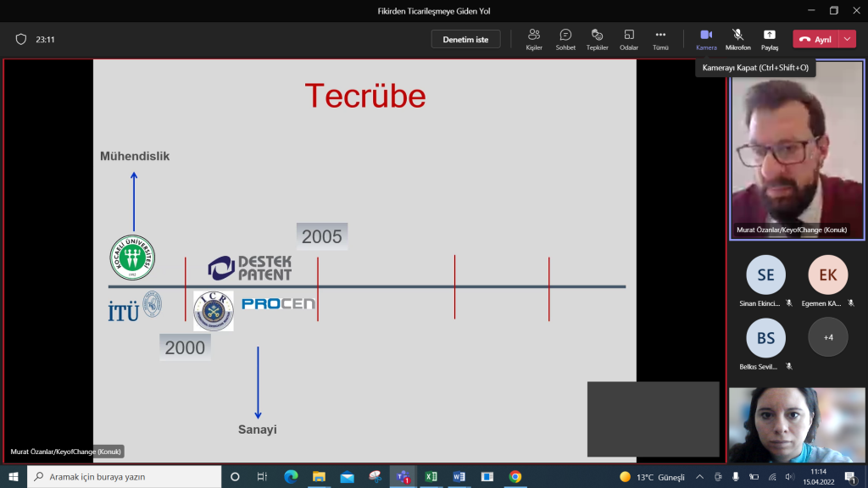Open the Sohbet chat panel

(565, 39)
